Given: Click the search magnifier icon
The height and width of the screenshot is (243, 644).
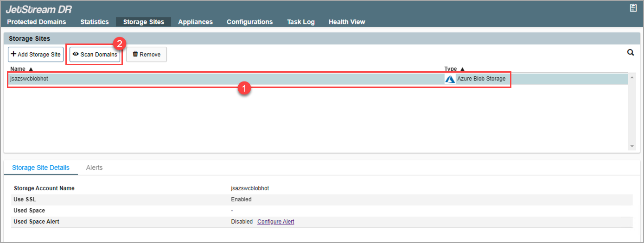Looking at the screenshot, I should point(631,53).
